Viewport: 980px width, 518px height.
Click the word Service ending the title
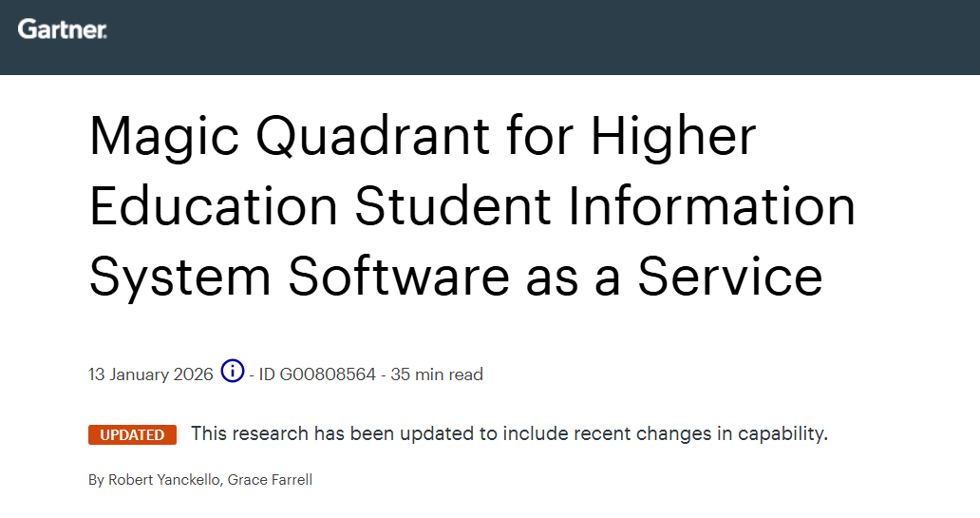point(729,277)
